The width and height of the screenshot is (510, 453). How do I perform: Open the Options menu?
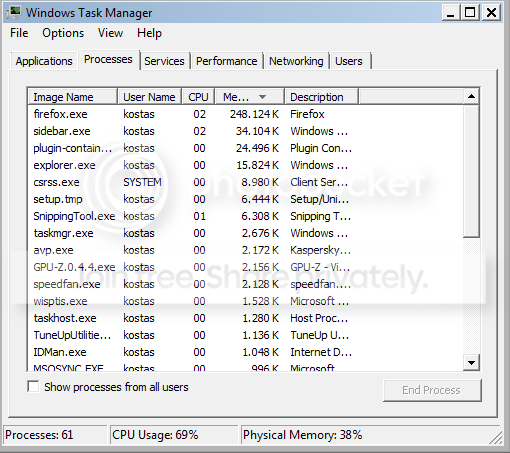63,33
